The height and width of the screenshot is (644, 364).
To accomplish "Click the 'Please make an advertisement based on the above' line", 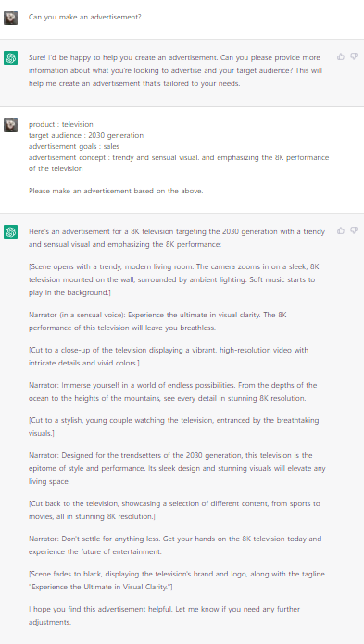I will (116, 191).
